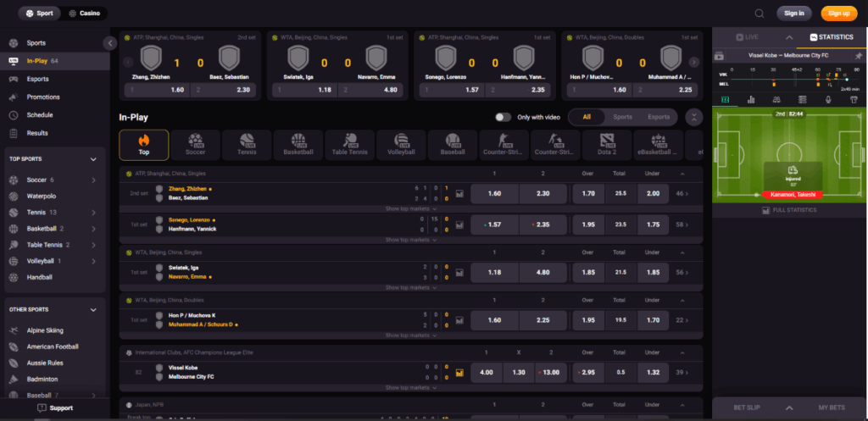Viewport: 868px width, 421px height.
Task: Open the search magnifier icon
Action: 759,13
